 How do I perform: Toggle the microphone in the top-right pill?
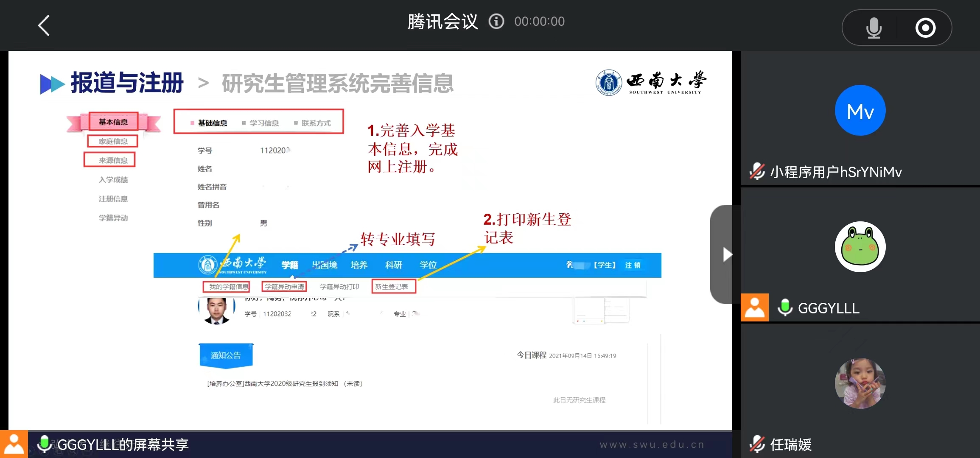(x=874, y=28)
